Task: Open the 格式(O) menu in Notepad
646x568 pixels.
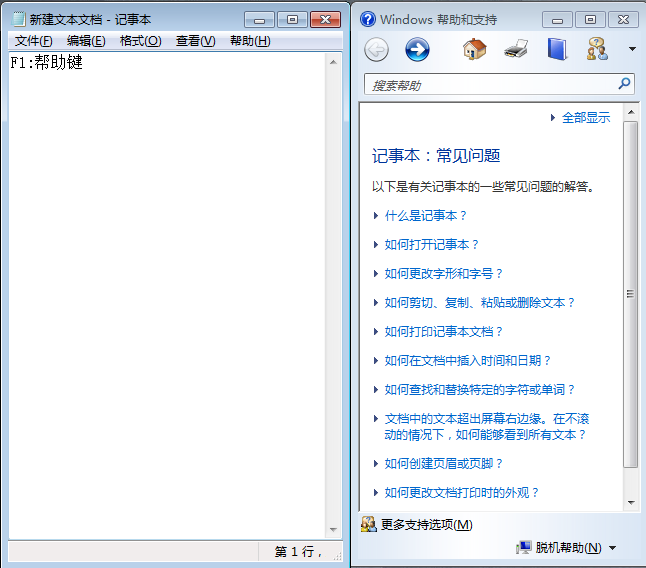Action: pos(140,41)
